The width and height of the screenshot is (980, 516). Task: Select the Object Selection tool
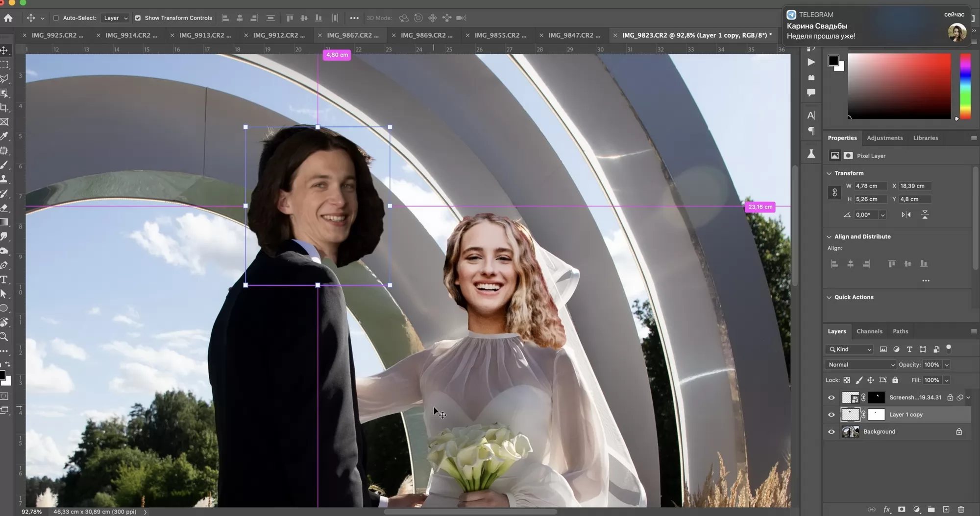[x=4, y=94]
